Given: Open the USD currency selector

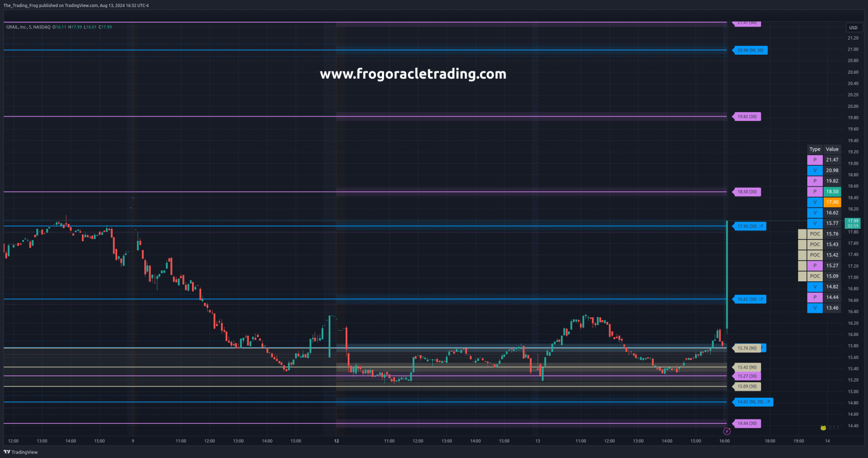Looking at the screenshot, I should pyautogui.click(x=853, y=28).
